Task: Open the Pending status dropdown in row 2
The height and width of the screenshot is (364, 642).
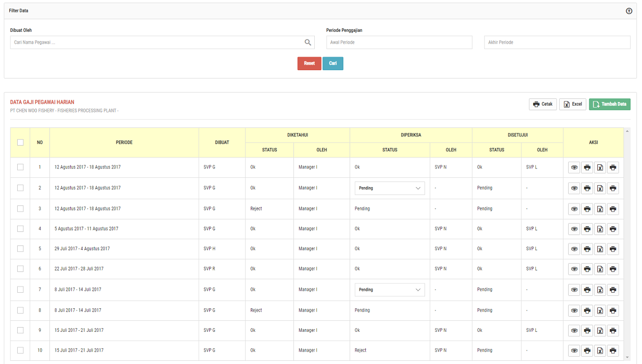Action: [390, 188]
